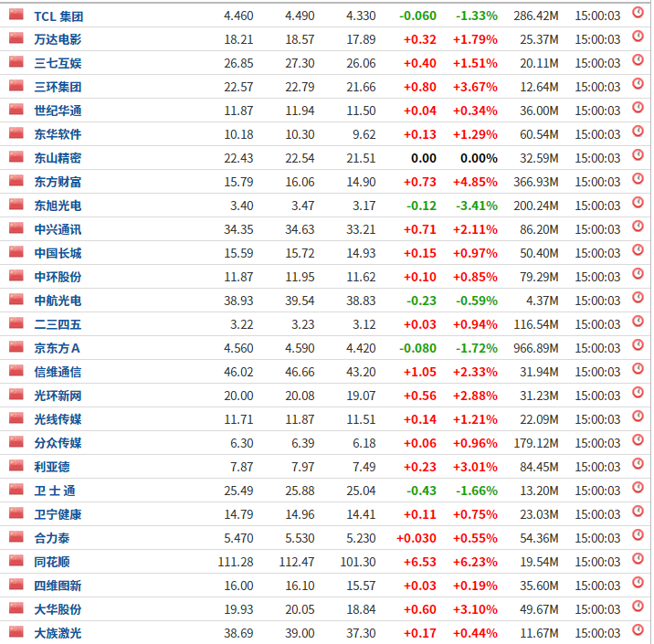Open the 东方财富 stock link
The width and height of the screenshot is (654, 644).
tap(58, 183)
